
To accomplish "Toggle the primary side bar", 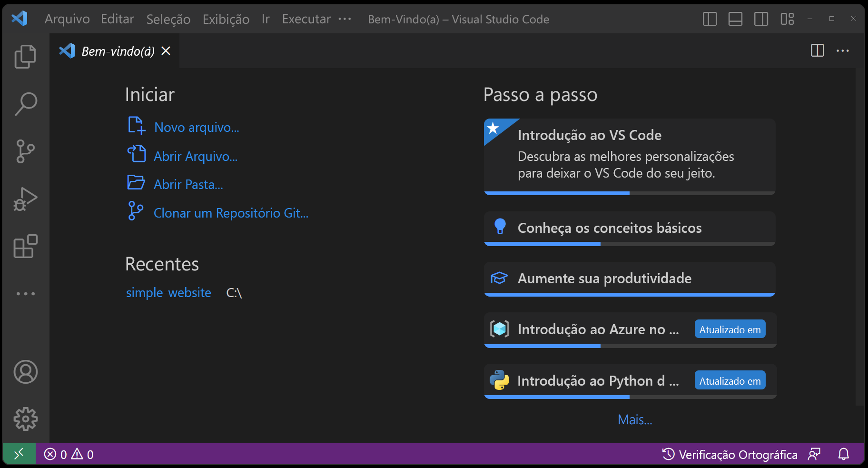I will pyautogui.click(x=710, y=19).
